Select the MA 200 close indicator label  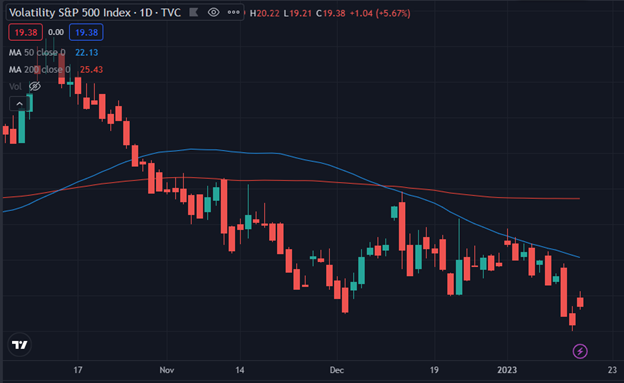(x=39, y=70)
